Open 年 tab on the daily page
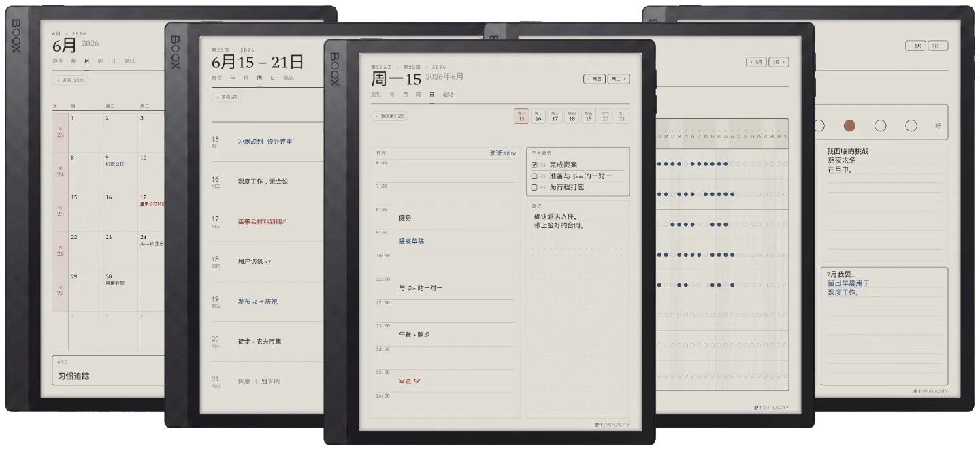 pos(392,94)
